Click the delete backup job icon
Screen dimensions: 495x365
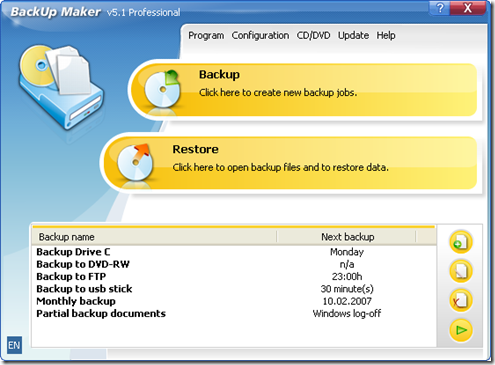[461, 300]
